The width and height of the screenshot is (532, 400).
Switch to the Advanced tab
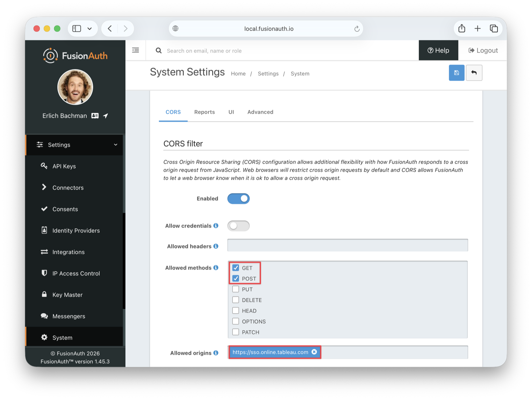click(260, 112)
